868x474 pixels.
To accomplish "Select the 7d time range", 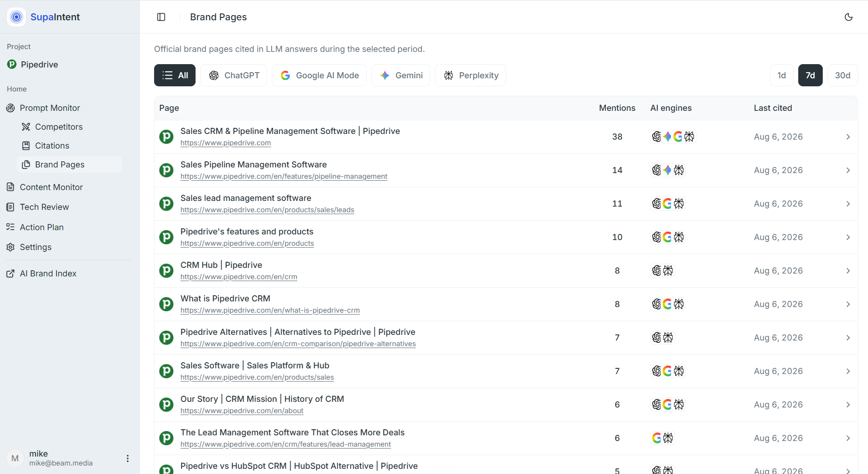I will click(811, 75).
